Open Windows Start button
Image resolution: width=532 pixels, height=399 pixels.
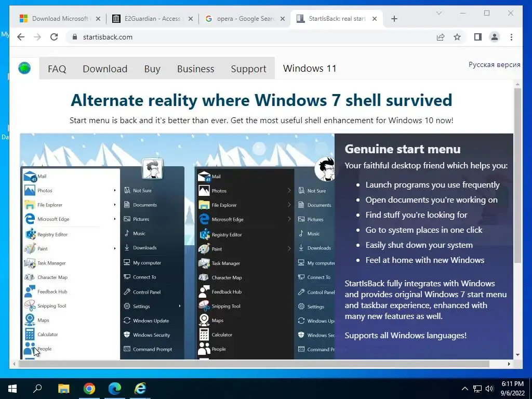(x=12, y=389)
